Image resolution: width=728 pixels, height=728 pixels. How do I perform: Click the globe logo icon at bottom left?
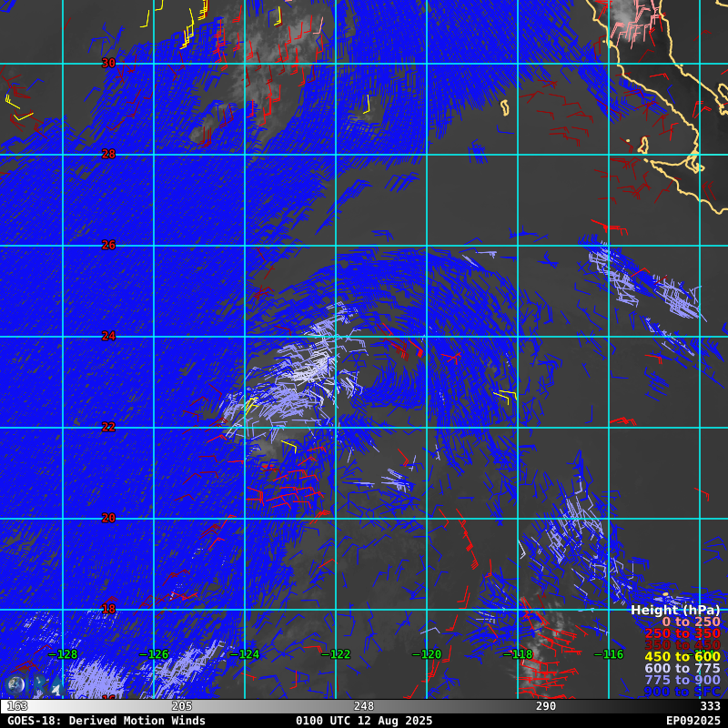[15, 685]
